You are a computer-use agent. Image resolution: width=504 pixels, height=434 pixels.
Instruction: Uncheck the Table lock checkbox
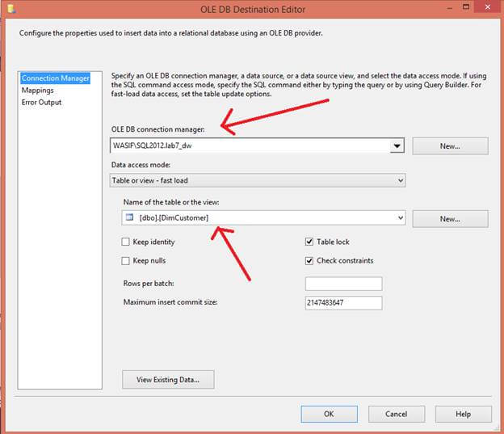coord(309,242)
